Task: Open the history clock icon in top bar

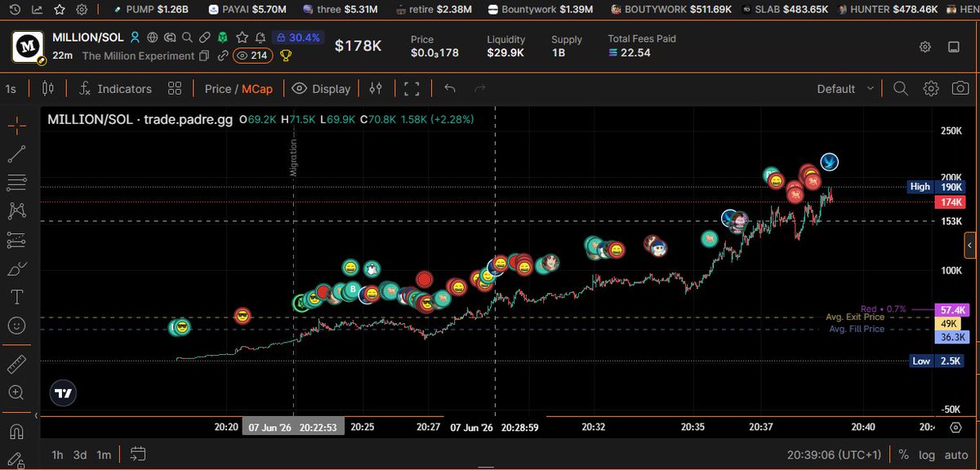Action: point(15,10)
